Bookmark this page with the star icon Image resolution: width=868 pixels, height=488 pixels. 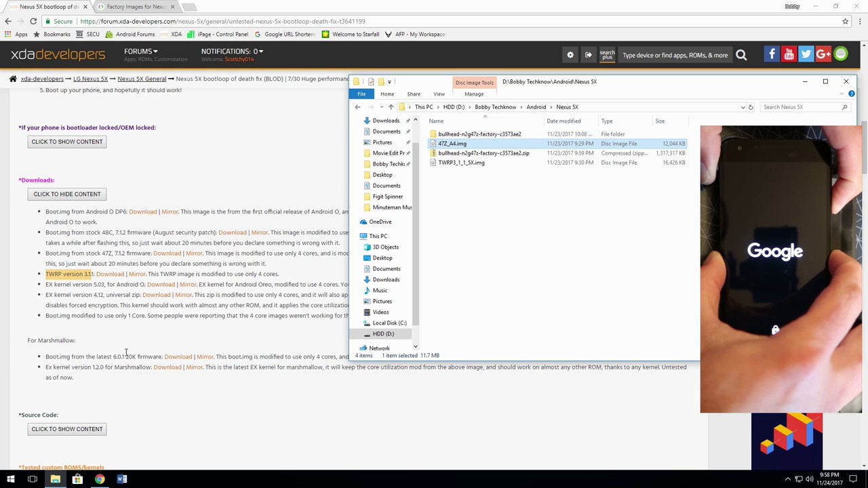[x=845, y=21]
